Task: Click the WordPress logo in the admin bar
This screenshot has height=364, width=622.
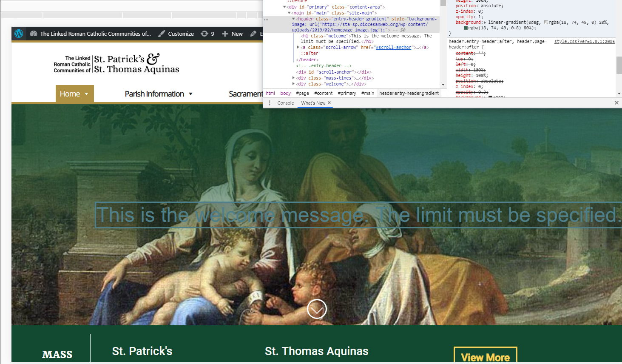Action: 19,34
